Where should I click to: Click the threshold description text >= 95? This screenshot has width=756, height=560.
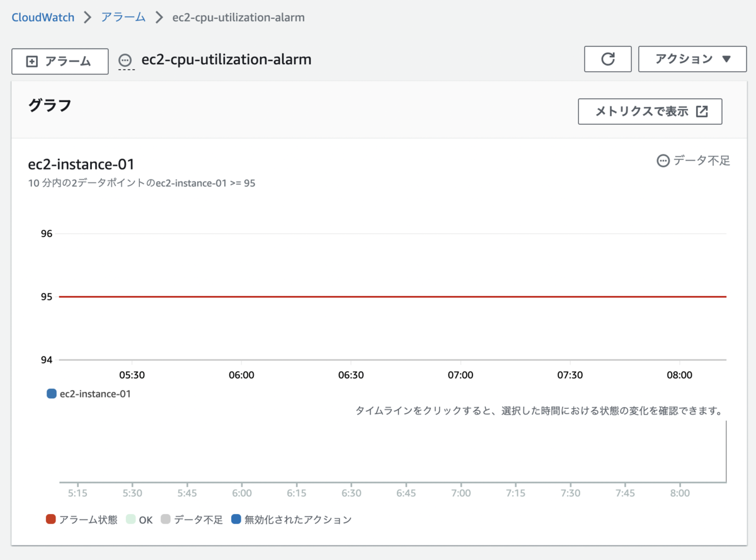(x=142, y=183)
